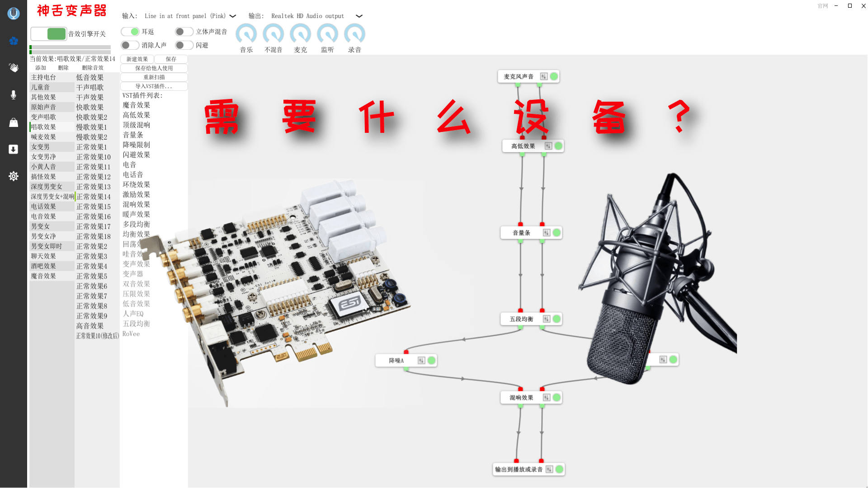Open mixer settings of 混响效果 node
The image size is (868, 488).
[x=547, y=398]
